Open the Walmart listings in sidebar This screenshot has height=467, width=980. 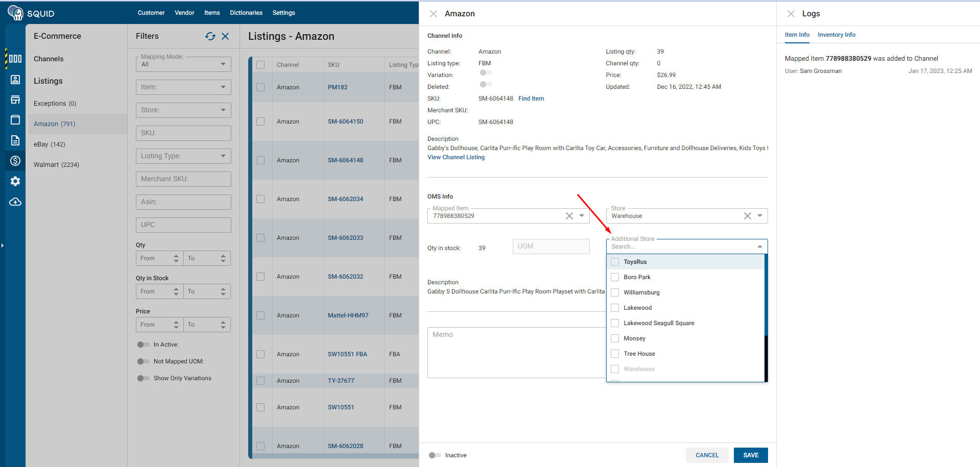[x=56, y=165]
